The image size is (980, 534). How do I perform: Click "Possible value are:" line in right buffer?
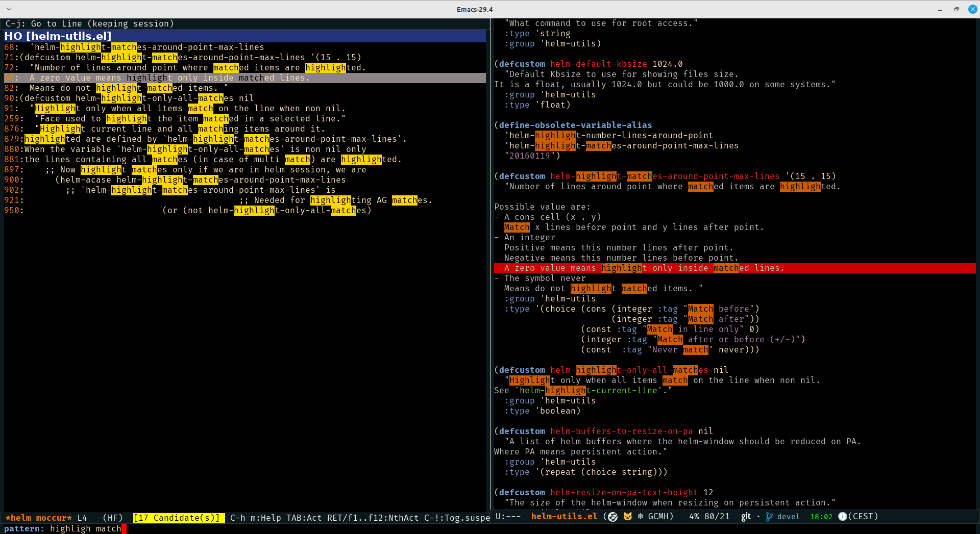tap(543, 207)
